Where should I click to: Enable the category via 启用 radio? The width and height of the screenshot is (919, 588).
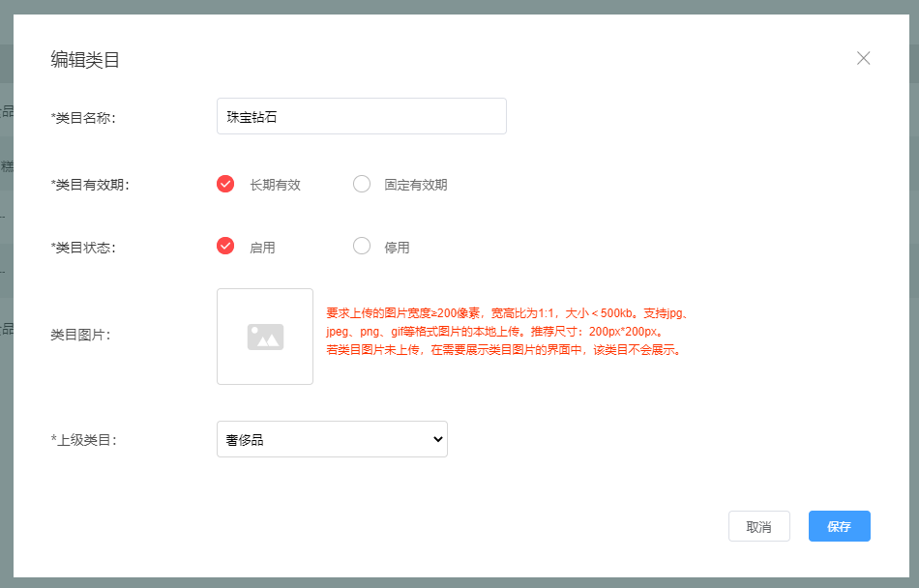(x=224, y=247)
